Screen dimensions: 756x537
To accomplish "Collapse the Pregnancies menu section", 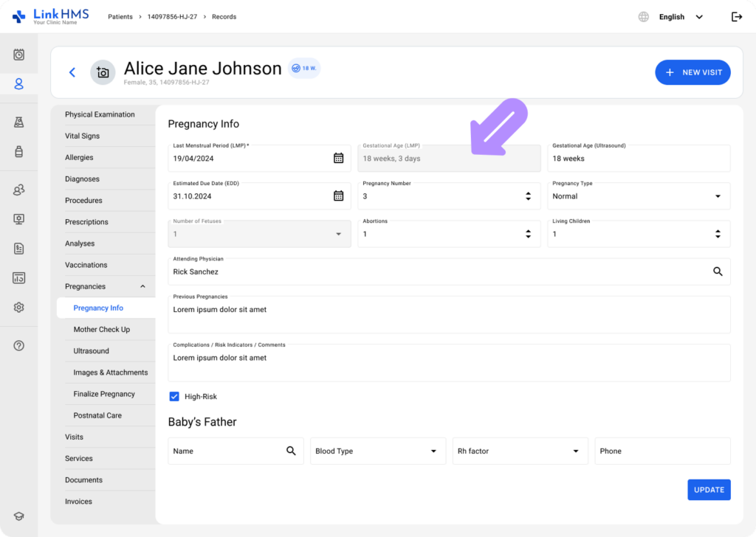I will coord(142,286).
